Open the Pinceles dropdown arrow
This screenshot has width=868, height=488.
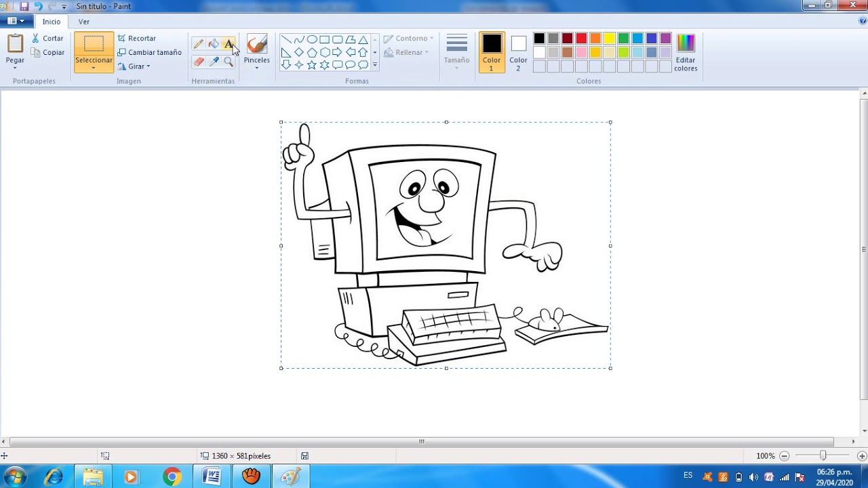pyautogui.click(x=256, y=68)
